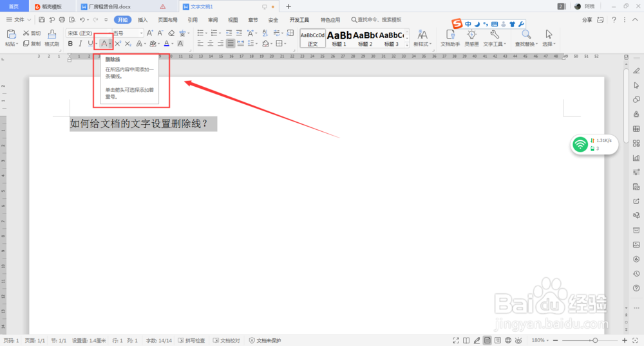Click the zoom slider handle

594,340
